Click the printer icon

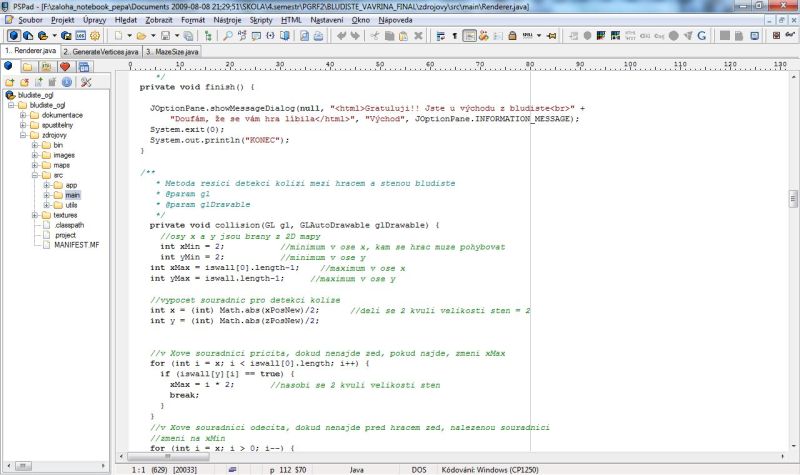click(x=318, y=36)
